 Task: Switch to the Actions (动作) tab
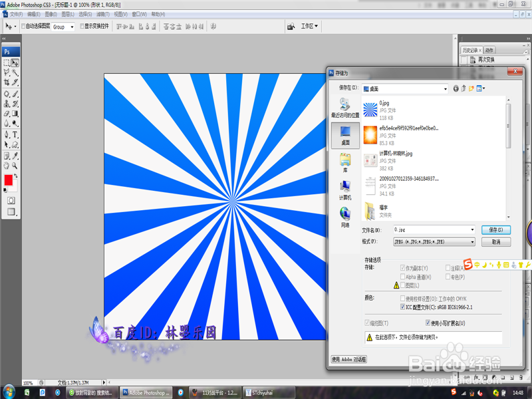[x=489, y=50]
